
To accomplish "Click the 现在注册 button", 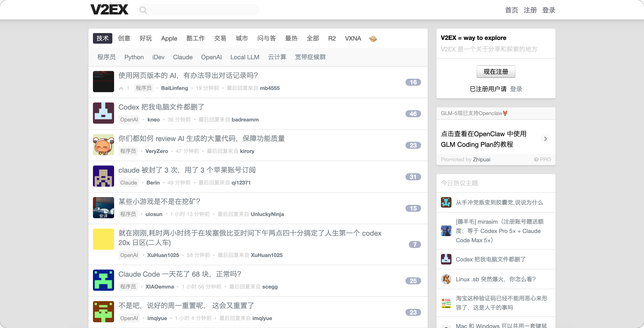I will (496, 72).
